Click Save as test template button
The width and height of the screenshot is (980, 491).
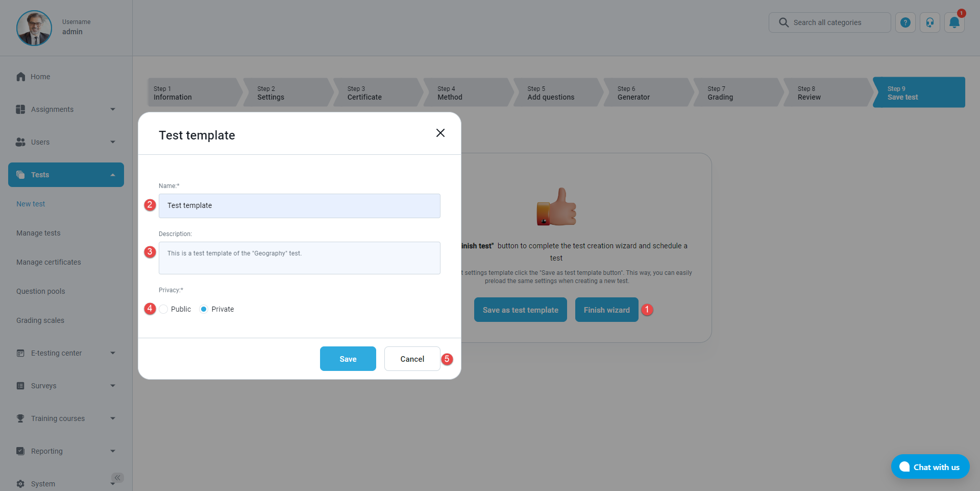pyautogui.click(x=521, y=310)
